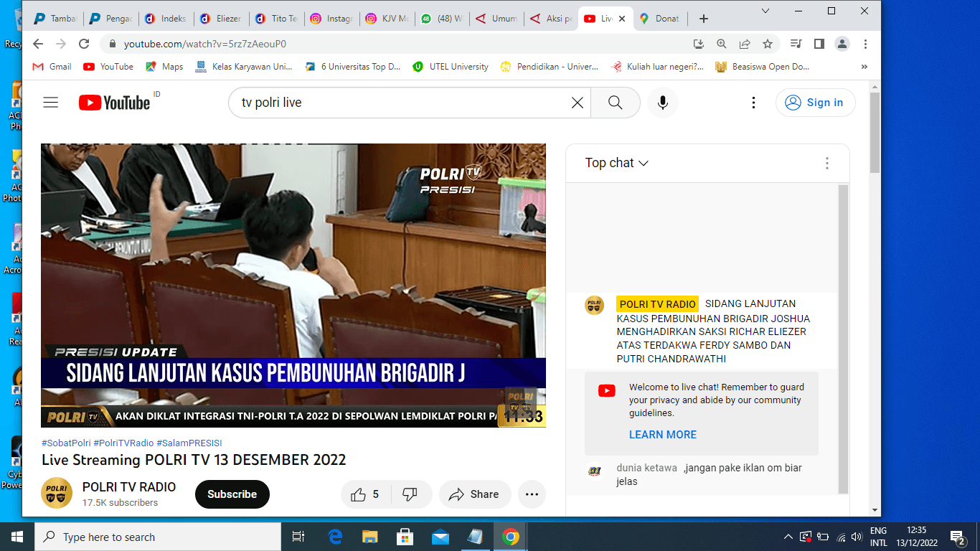Open Chrome media controls icon
980x551 pixels.
796,44
